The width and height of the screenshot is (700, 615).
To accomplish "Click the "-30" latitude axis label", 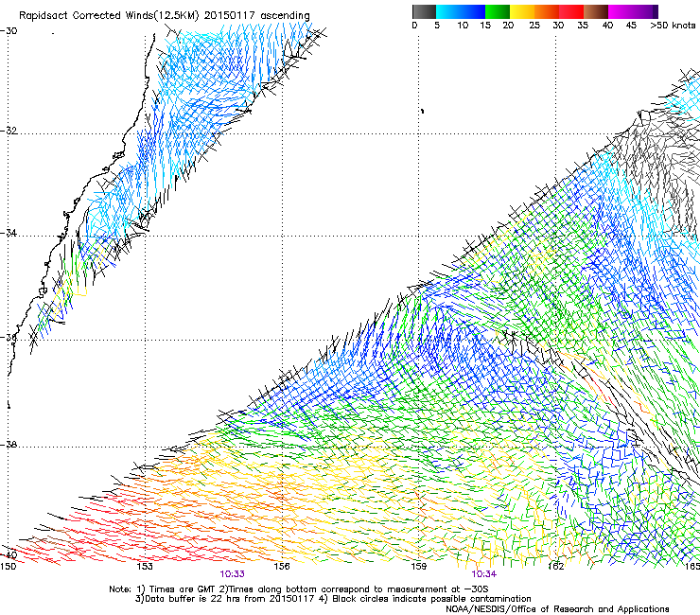I will pyautogui.click(x=9, y=31).
